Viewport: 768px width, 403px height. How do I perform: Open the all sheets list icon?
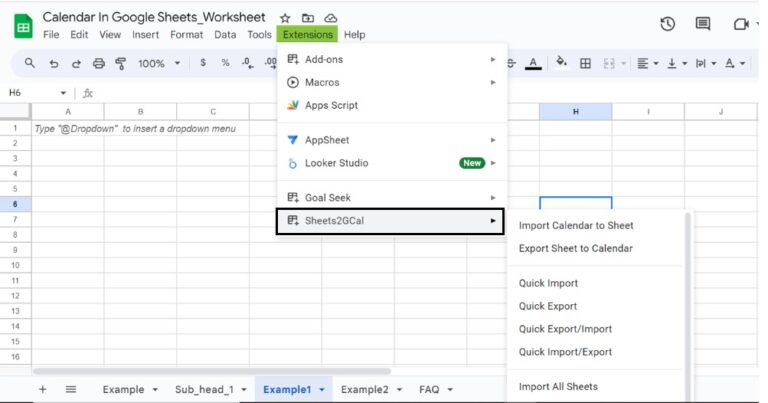click(71, 389)
